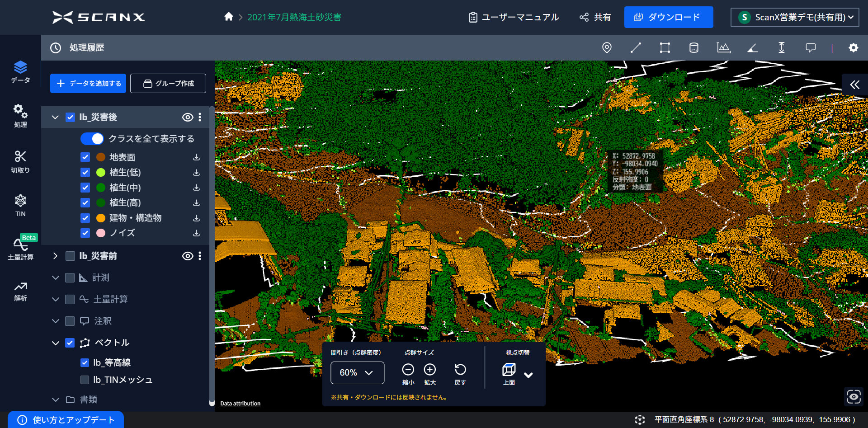Open the cross-section profile tool

pyautogui.click(x=723, y=47)
